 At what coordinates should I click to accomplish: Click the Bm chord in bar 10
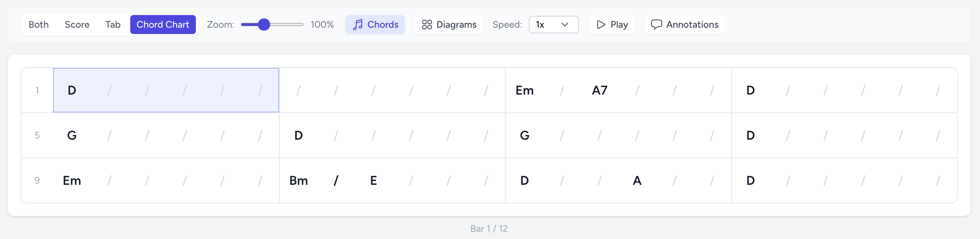coord(298,180)
